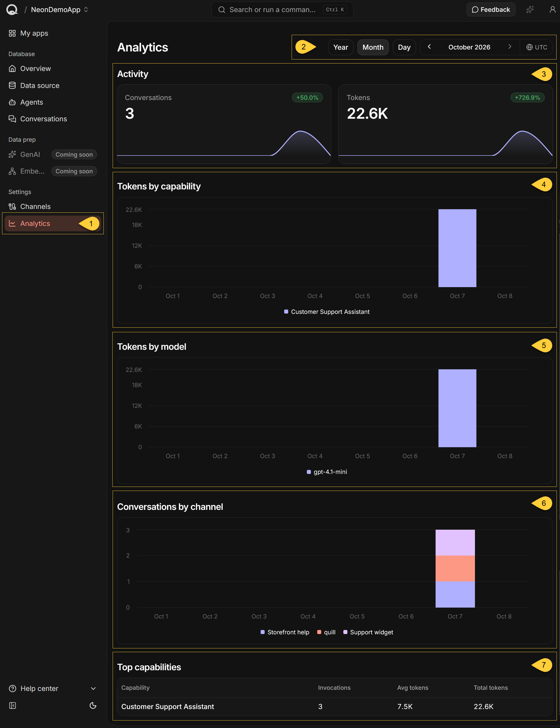Open the Feedback dialog
Image resolution: width=560 pixels, height=728 pixels.
click(x=491, y=10)
